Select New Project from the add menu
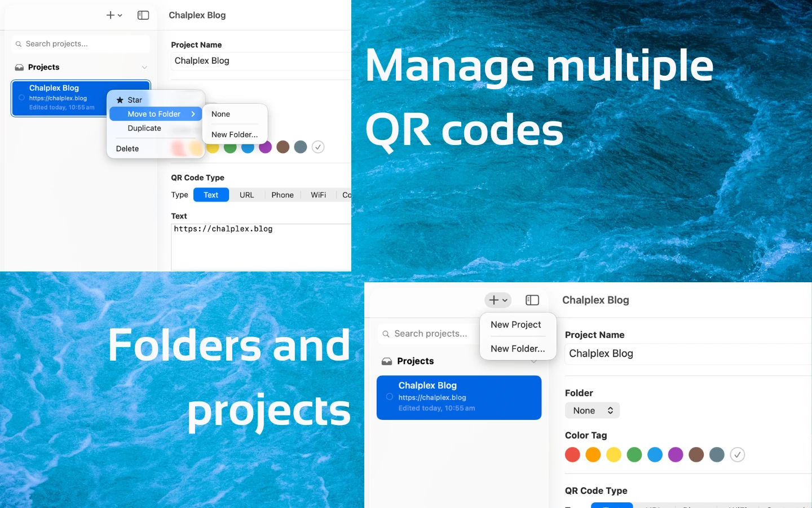 (x=515, y=325)
